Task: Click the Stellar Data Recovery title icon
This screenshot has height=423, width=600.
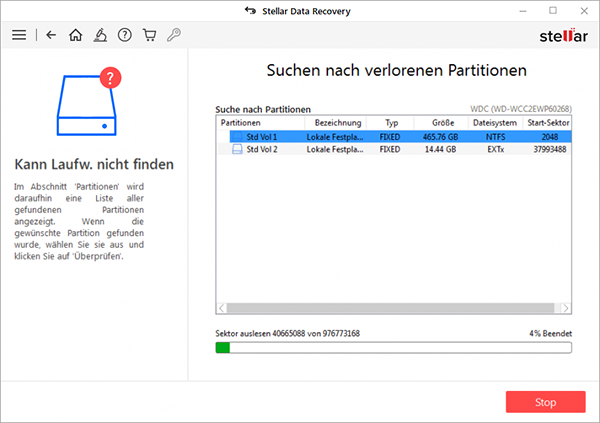Action: 250,11
